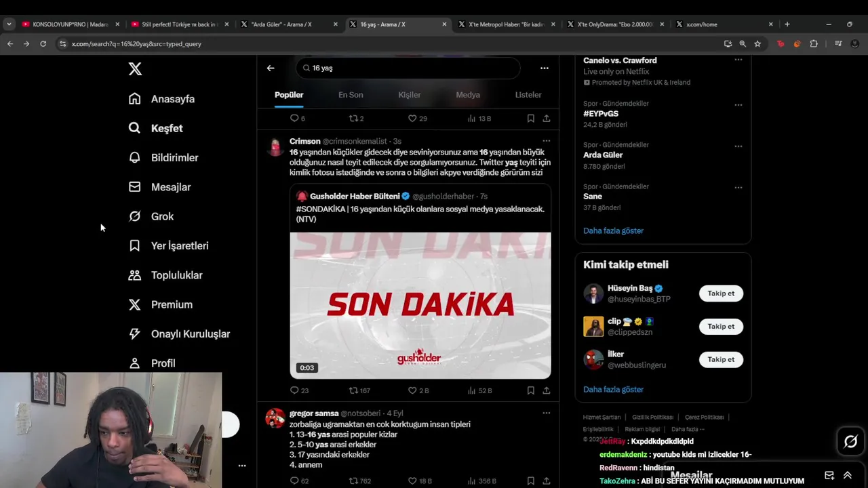The image size is (868, 488).
Task: Bookmark Crimson's post
Action: click(x=530, y=390)
